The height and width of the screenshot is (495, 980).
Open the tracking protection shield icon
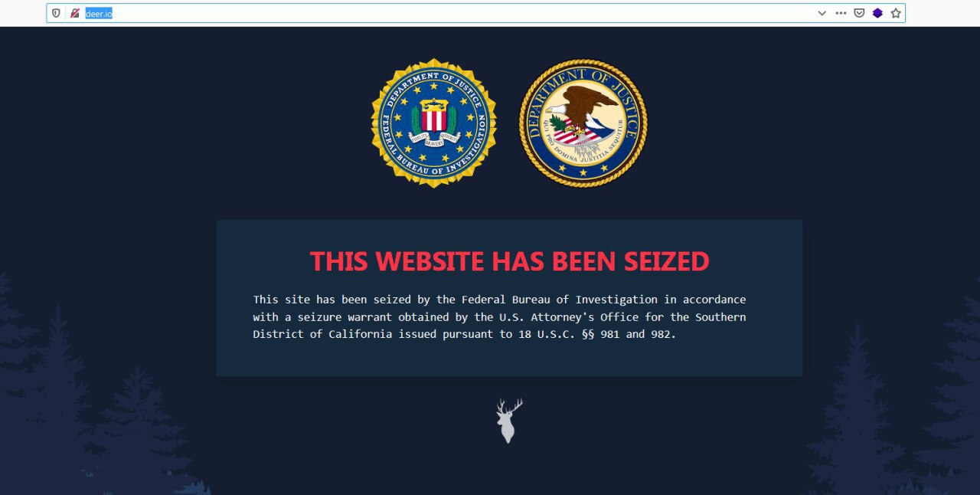pos(56,13)
